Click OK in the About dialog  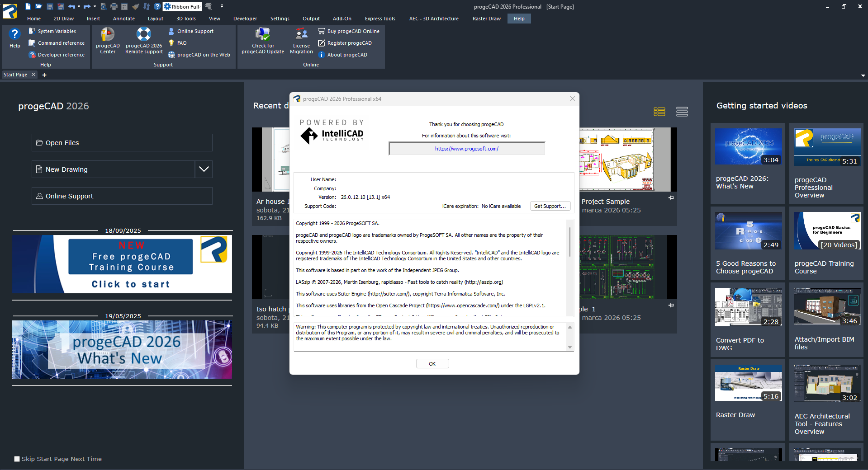click(x=432, y=364)
